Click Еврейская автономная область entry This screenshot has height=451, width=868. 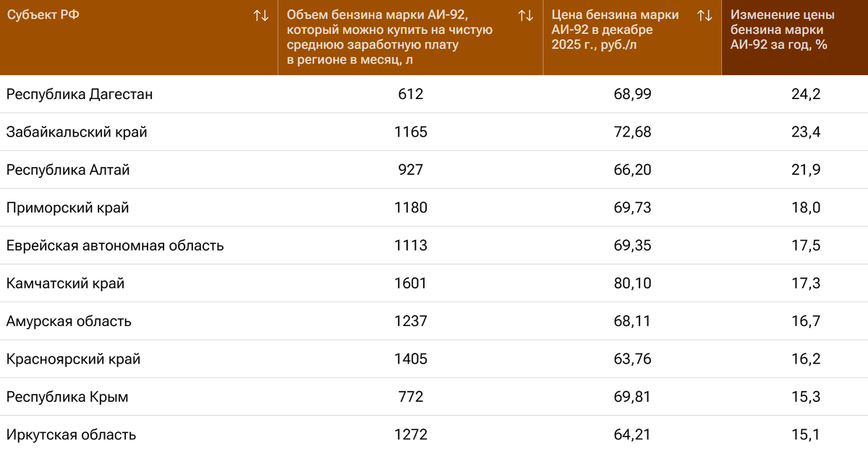click(x=115, y=246)
